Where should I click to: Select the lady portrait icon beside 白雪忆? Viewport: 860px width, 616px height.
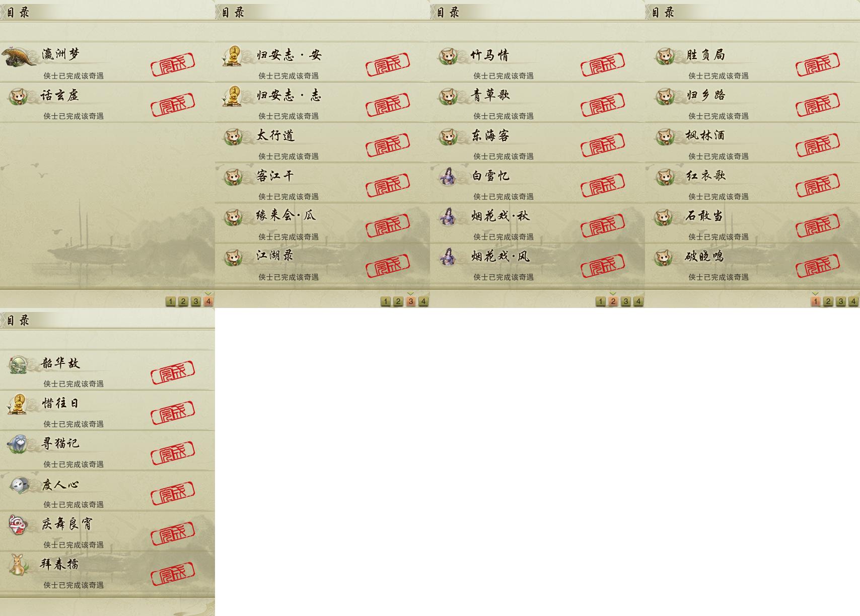click(448, 177)
